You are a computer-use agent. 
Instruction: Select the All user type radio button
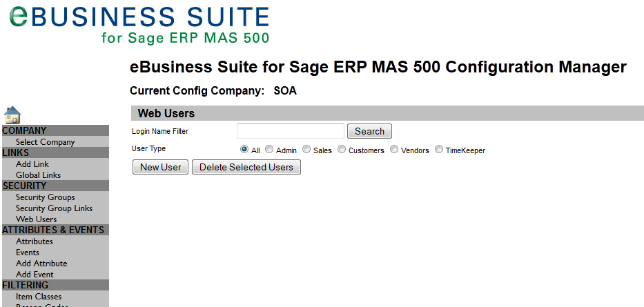click(244, 150)
